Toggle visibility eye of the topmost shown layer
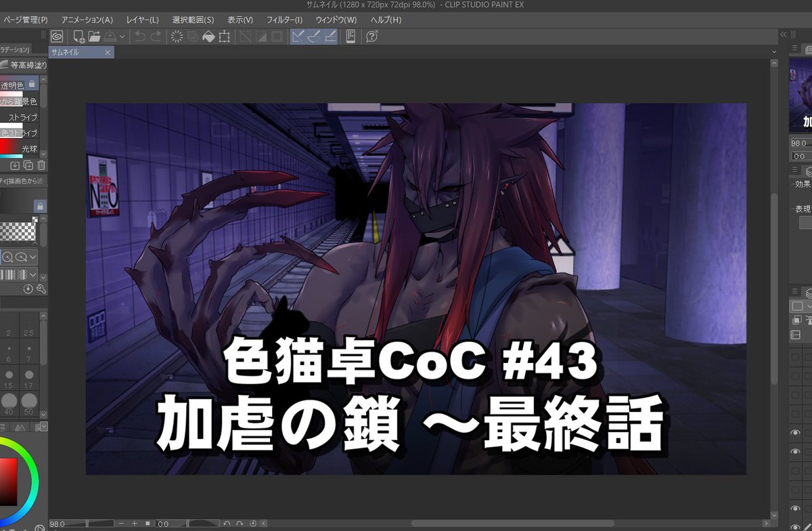 coord(796,432)
